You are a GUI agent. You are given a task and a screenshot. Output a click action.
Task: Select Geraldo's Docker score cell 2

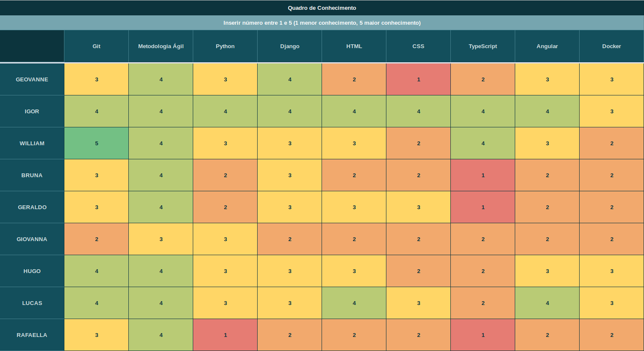612,207
